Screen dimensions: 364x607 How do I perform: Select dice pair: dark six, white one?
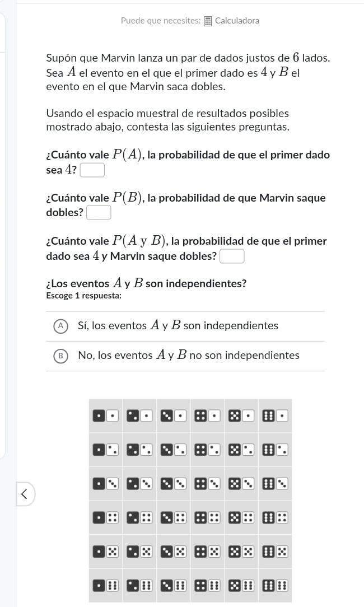tap(276, 415)
